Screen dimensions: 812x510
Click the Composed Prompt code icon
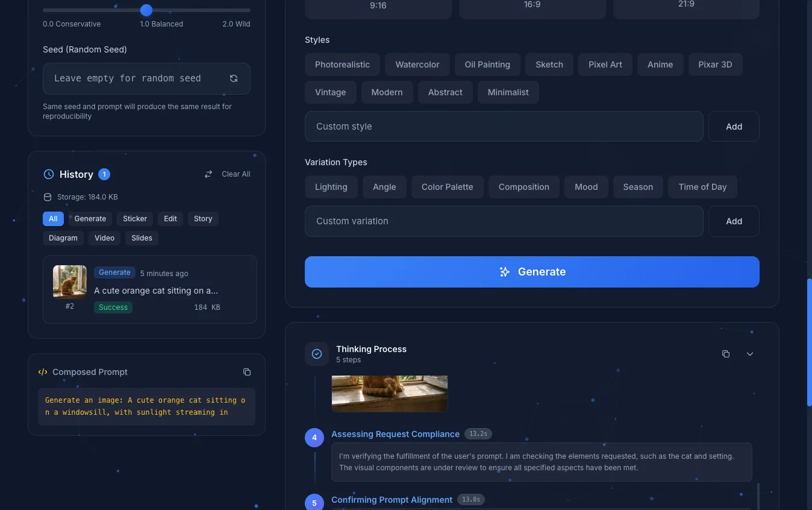pos(43,372)
